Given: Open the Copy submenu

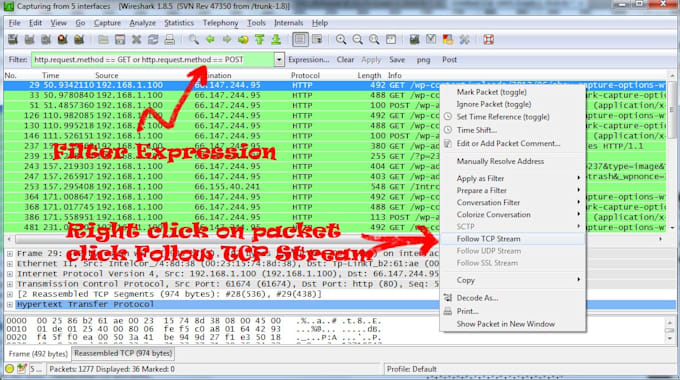Looking at the screenshot, I should tap(513, 280).
